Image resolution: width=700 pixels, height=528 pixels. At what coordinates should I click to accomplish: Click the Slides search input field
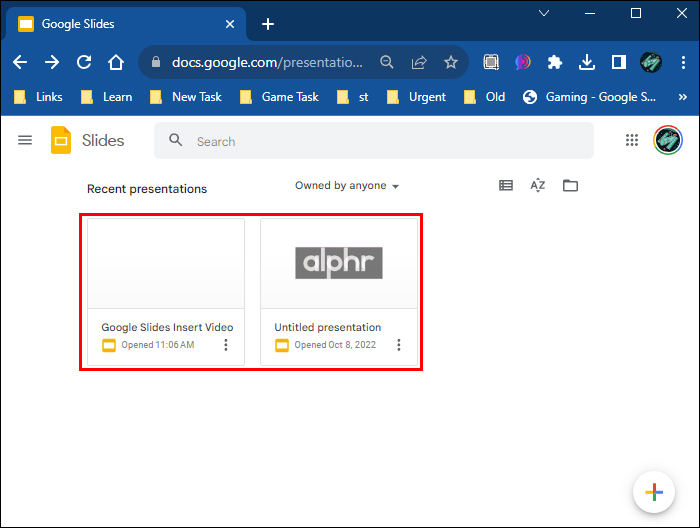374,141
